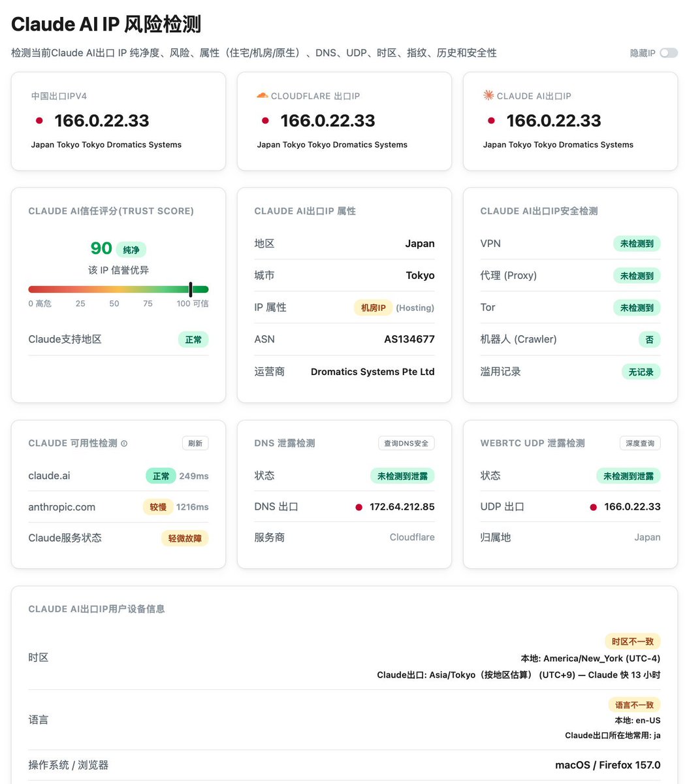The height and width of the screenshot is (784, 685).
Task: Open 查询DNS安全 lookup
Action: [x=406, y=443]
